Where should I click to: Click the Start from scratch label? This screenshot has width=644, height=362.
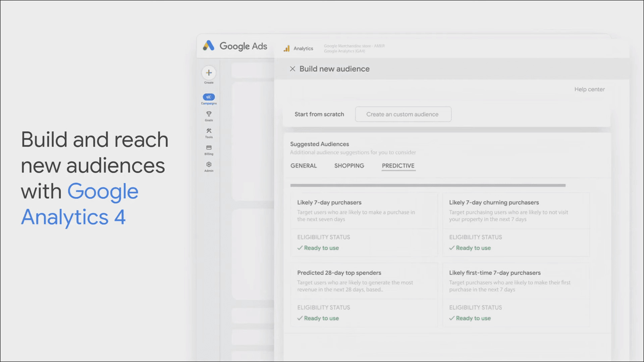tap(319, 114)
